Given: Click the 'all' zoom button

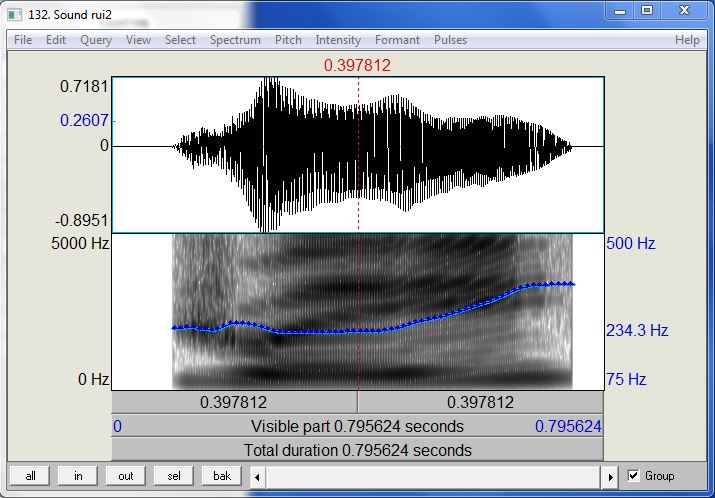Looking at the screenshot, I should coord(31,476).
